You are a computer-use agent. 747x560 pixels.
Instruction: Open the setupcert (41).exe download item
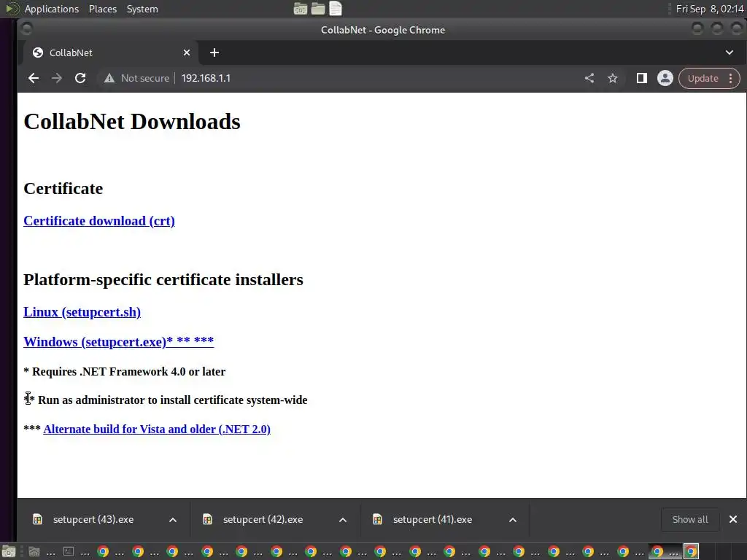(x=433, y=519)
